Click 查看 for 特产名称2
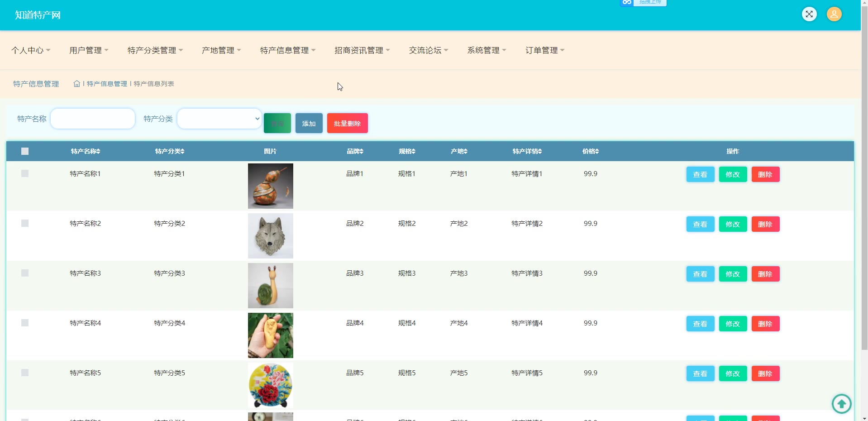Screen dimensions: 868x421 [x=700, y=224]
